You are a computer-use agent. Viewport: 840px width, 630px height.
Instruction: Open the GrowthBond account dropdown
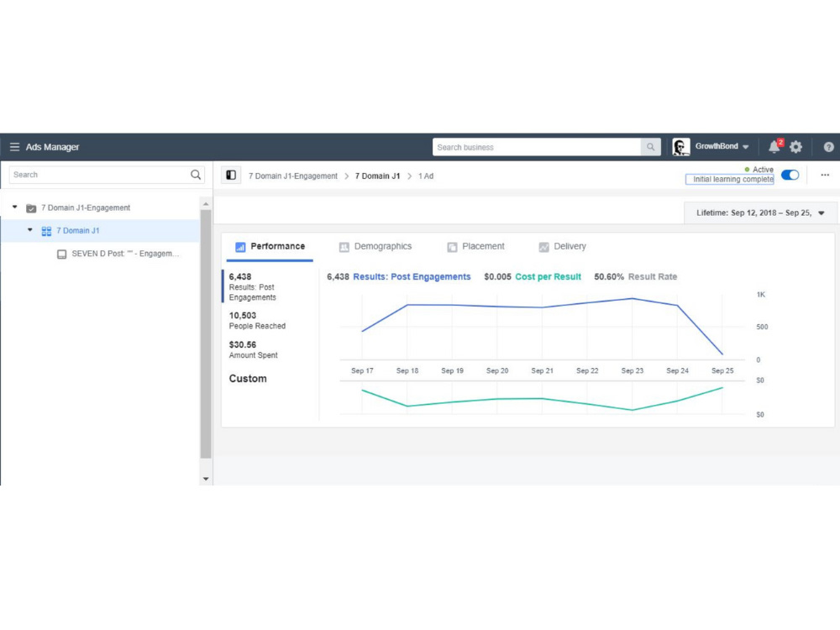coord(722,146)
